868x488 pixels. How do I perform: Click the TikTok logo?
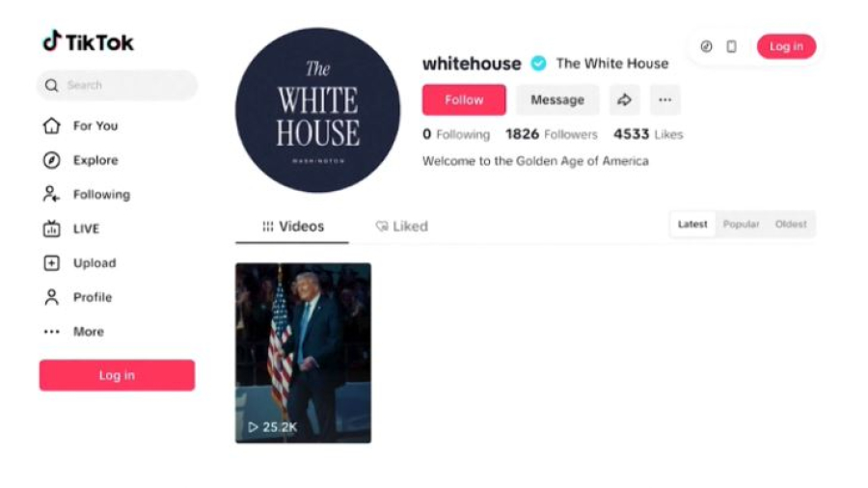point(88,41)
